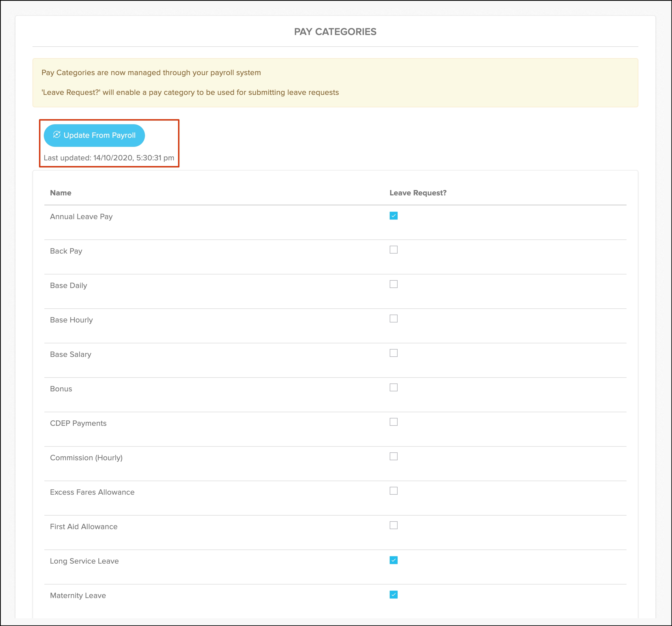Uncheck Annual Leave Pay leave request
The width and height of the screenshot is (672, 626).
click(393, 215)
